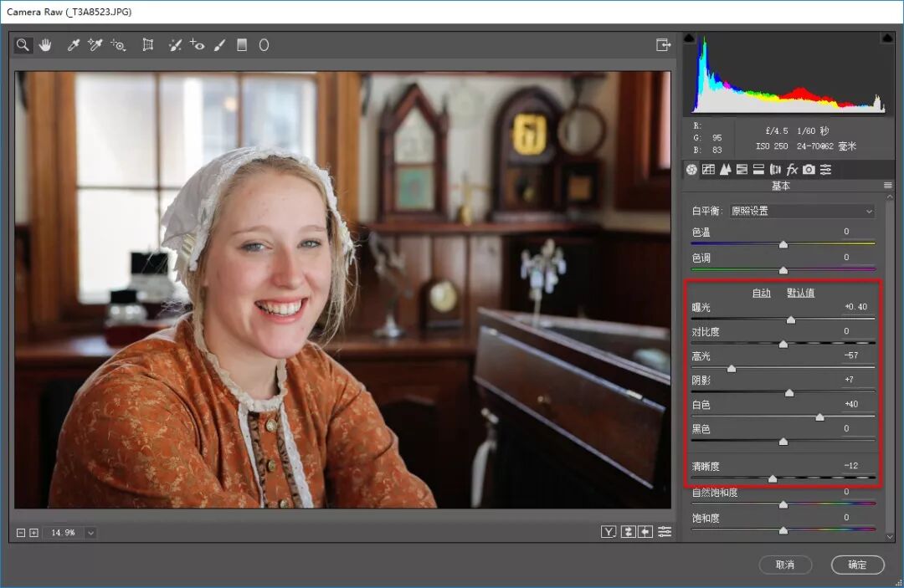
Task: Select the Red Eye Removal tool
Action: click(x=197, y=45)
